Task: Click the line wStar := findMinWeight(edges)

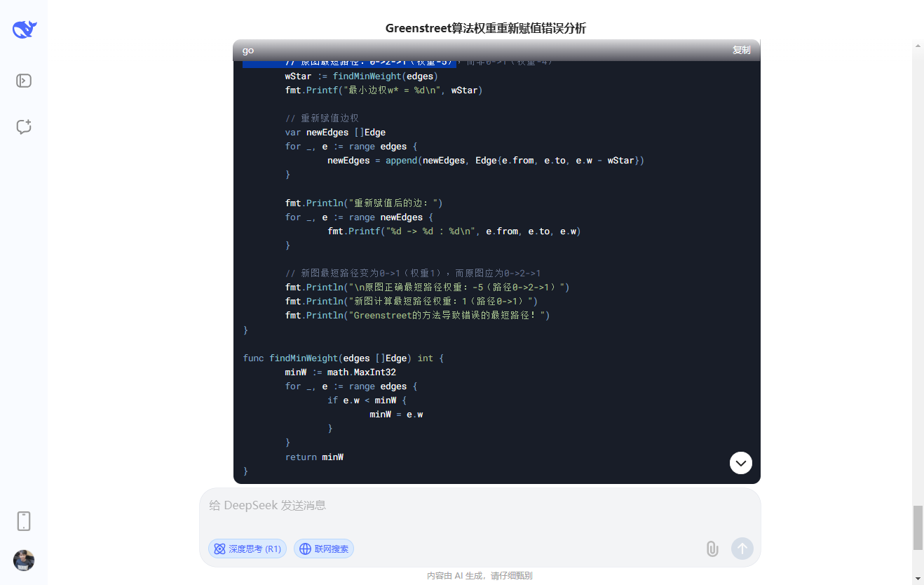Action: click(361, 76)
